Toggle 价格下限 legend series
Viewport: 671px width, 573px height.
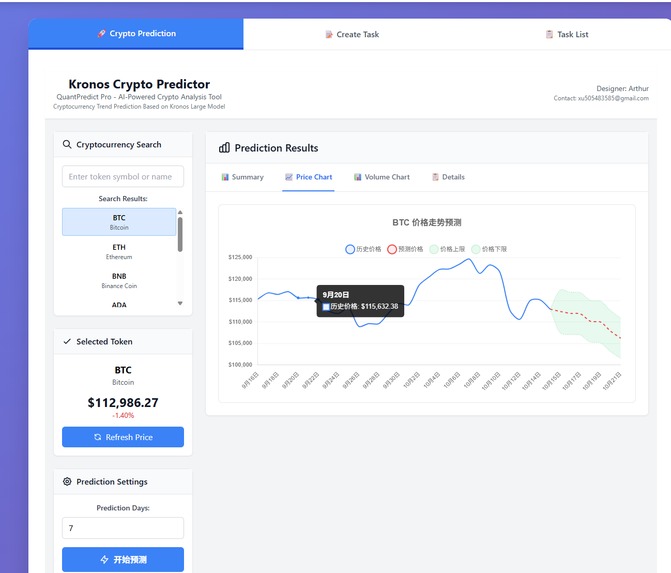tap(489, 249)
